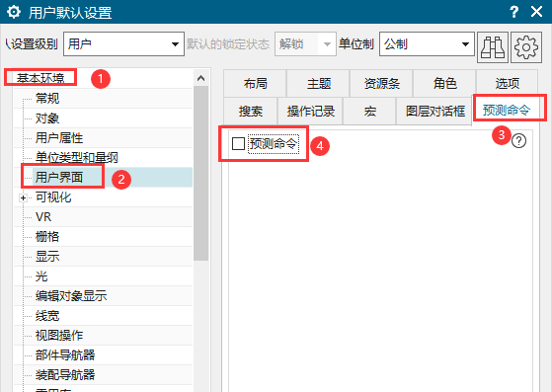Click the help question mark in the title bar
The image size is (552, 392).
tap(513, 12)
